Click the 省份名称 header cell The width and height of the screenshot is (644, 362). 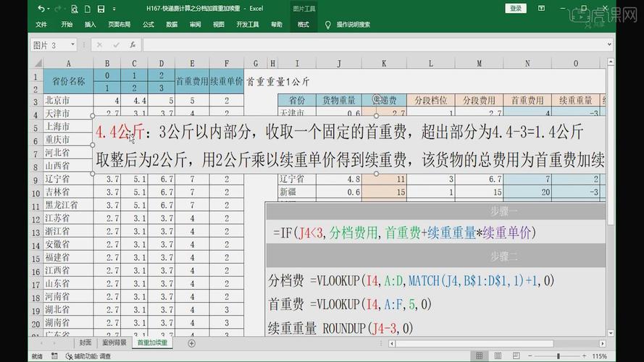pyautogui.click(x=68, y=81)
